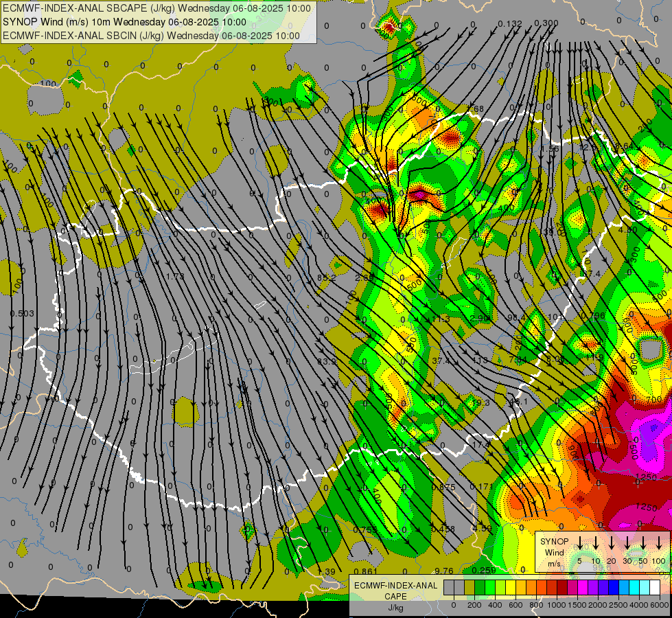Click the 0.503 value on the map
The width and height of the screenshot is (672, 618).
coord(22,314)
